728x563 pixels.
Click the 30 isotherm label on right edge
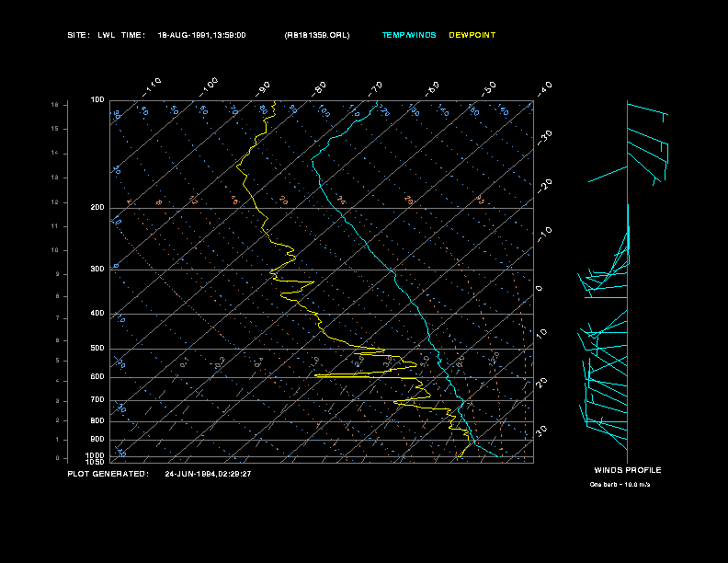541,431
